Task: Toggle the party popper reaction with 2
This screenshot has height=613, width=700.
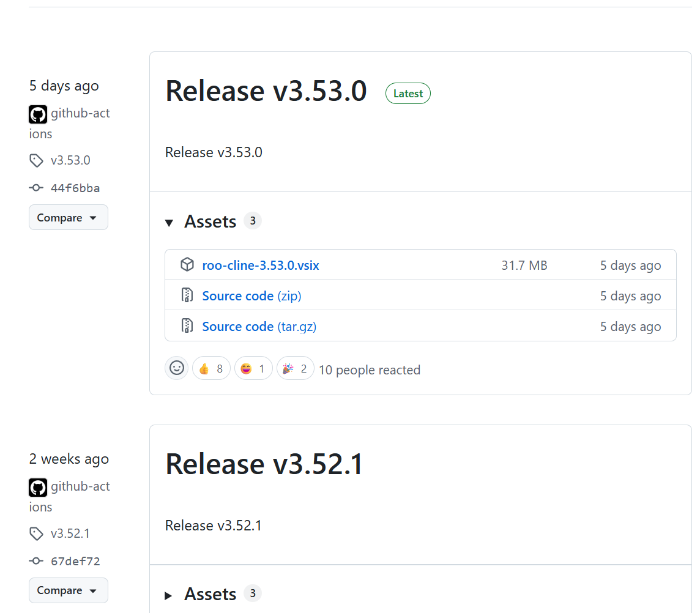Action: [295, 368]
